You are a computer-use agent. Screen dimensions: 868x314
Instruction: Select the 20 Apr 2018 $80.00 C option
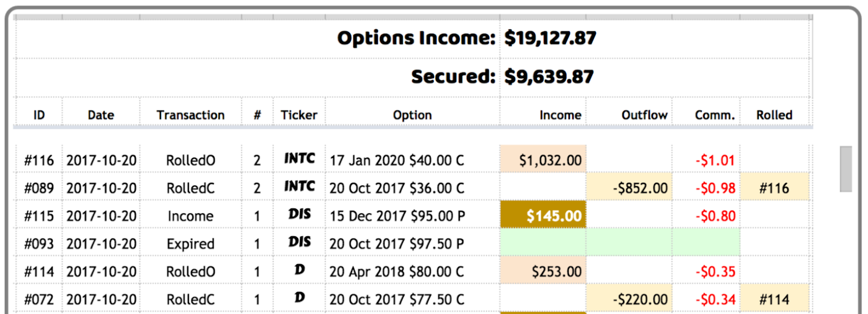pyautogui.click(x=396, y=271)
